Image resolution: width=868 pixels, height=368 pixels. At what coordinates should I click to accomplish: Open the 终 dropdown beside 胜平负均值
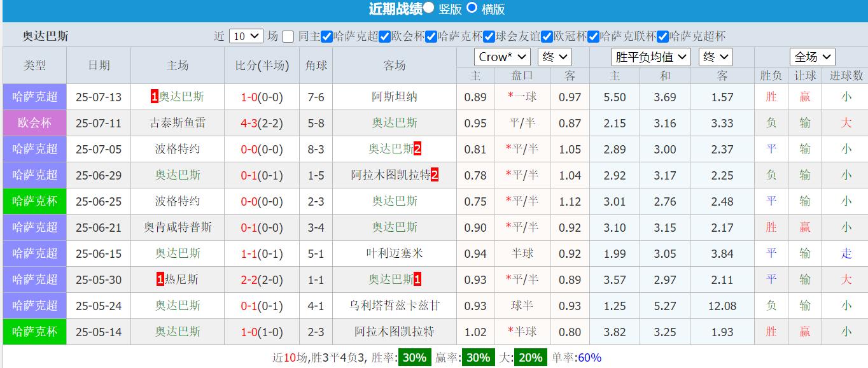coord(715,57)
